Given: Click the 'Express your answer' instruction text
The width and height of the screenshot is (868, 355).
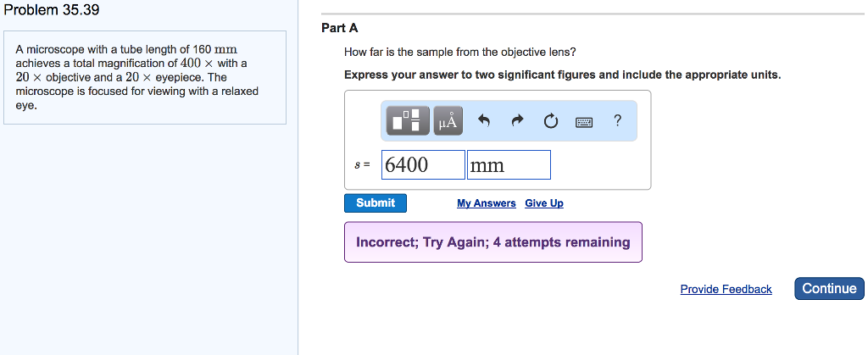Looking at the screenshot, I should tap(562, 75).
